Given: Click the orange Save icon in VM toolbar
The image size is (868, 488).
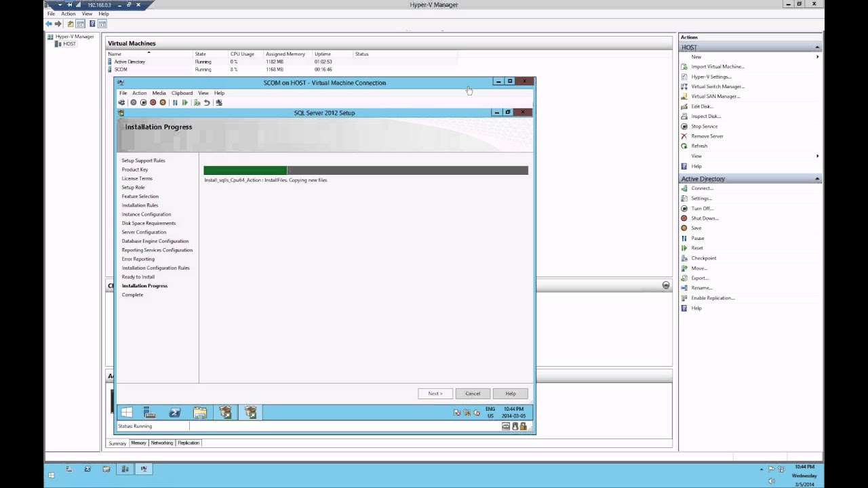Looking at the screenshot, I should coord(163,102).
